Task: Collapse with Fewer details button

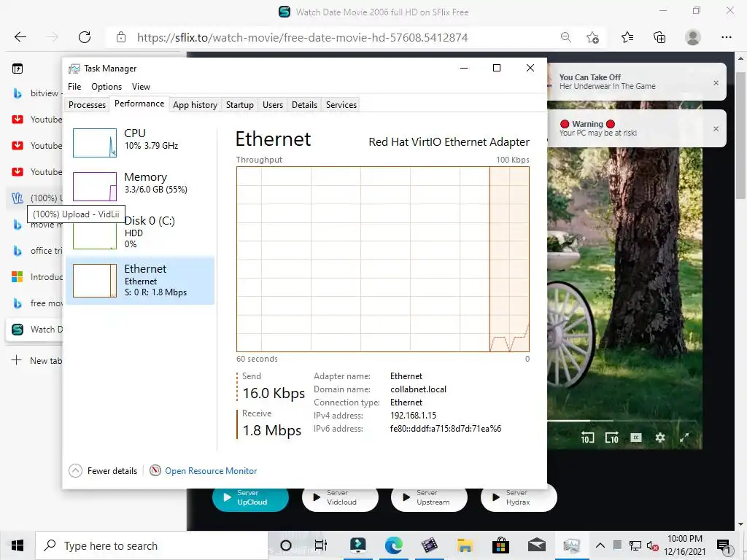Action: 104,471
